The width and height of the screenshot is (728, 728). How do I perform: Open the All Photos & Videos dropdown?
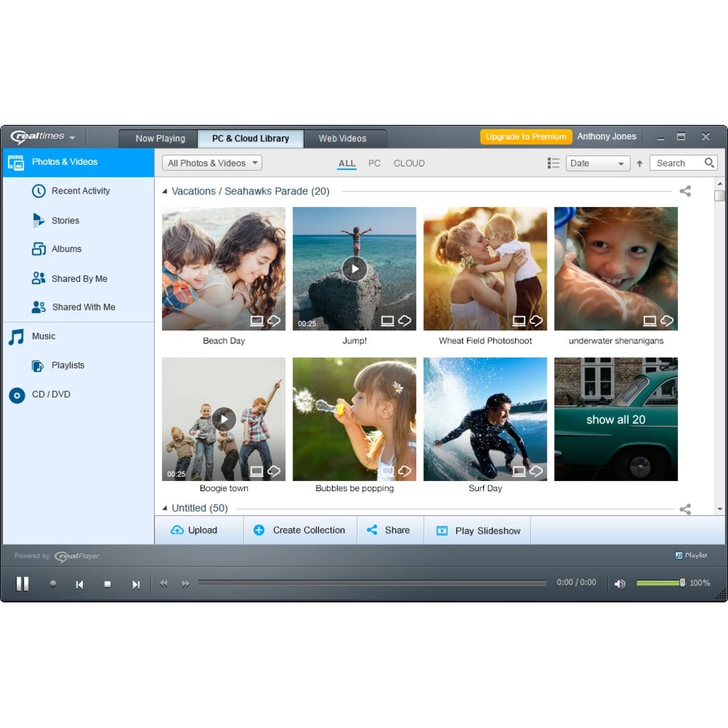pyautogui.click(x=212, y=163)
